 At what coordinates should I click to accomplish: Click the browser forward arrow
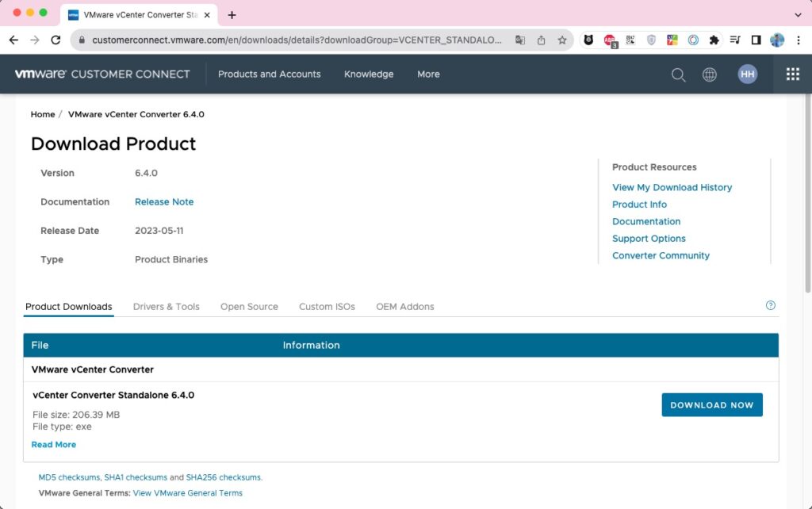(35, 40)
